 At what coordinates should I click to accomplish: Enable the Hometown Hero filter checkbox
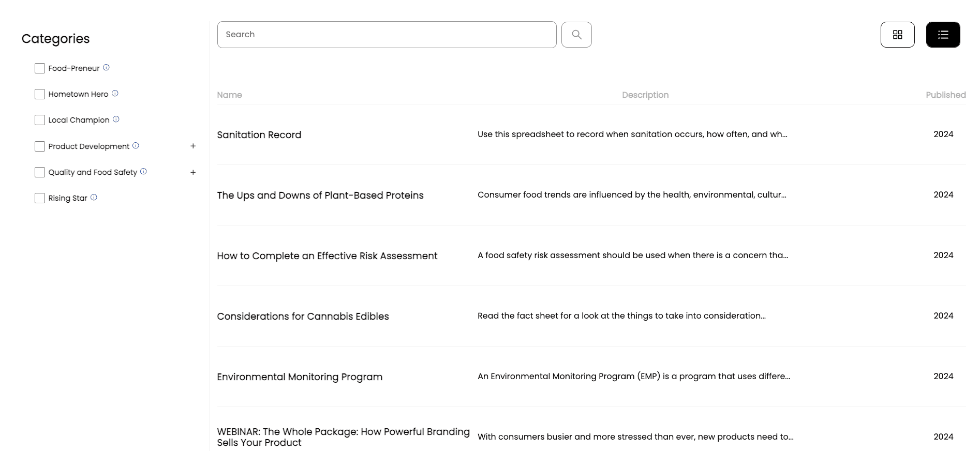40,94
